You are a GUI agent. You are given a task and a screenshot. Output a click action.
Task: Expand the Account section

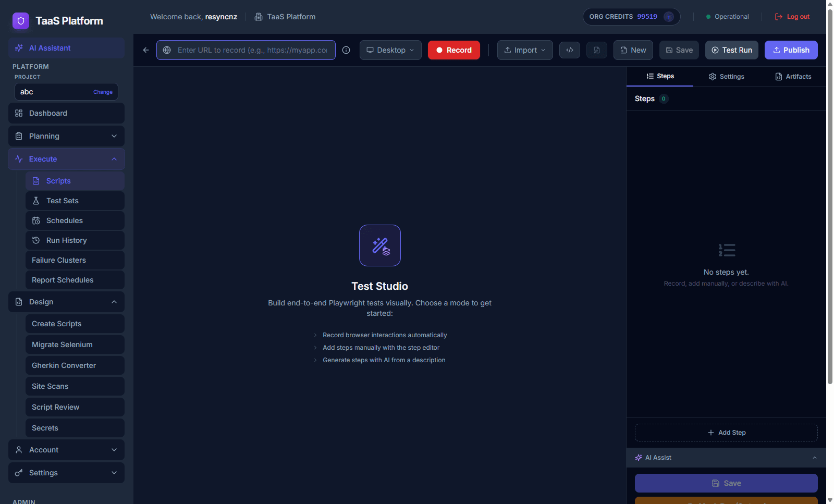66,449
